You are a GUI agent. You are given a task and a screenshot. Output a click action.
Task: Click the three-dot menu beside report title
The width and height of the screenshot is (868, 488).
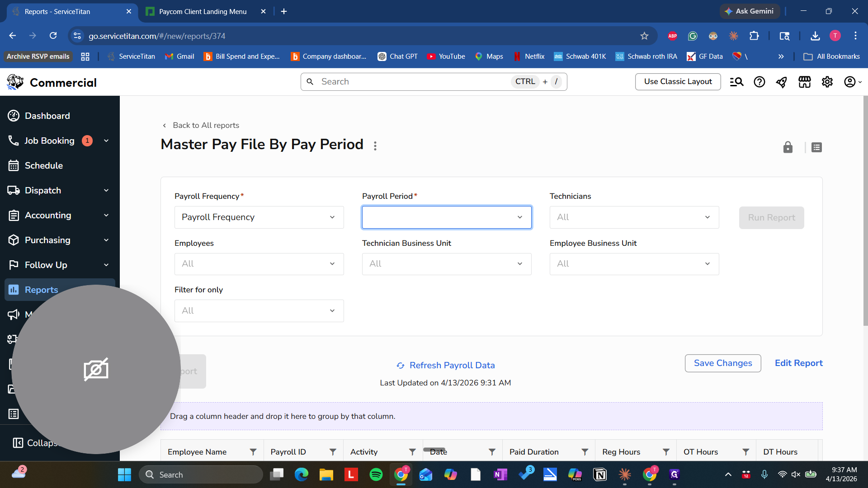375,145
